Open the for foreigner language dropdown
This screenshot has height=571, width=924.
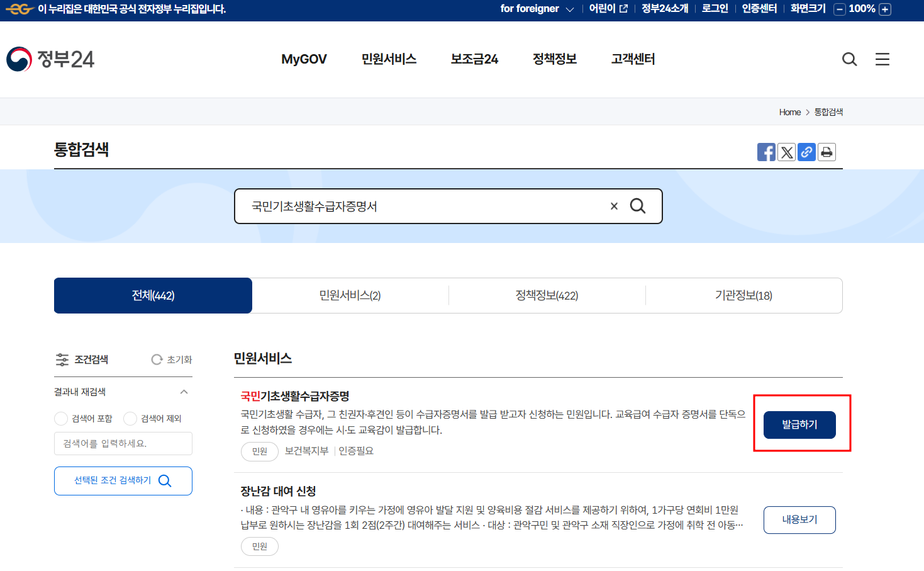(537, 9)
